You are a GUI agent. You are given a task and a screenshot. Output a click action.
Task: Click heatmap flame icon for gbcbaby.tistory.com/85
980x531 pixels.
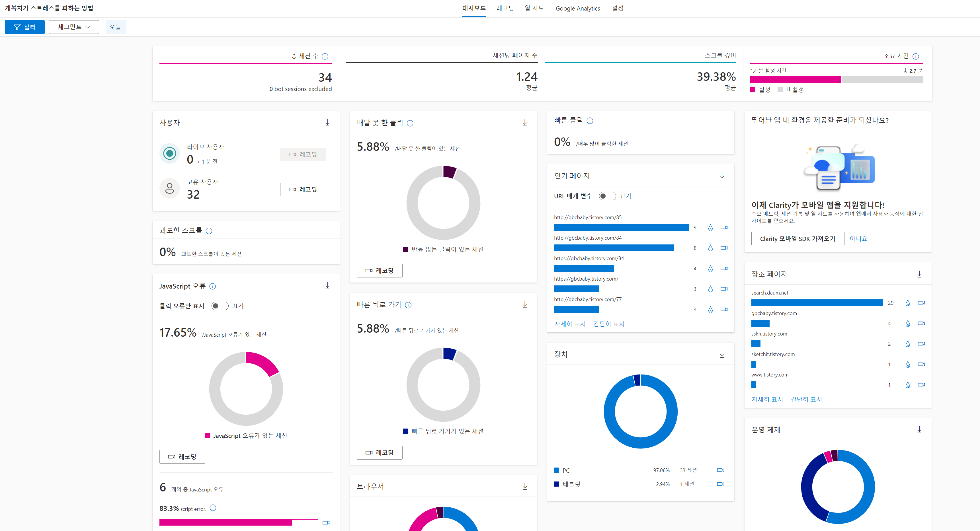(x=710, y=227)
